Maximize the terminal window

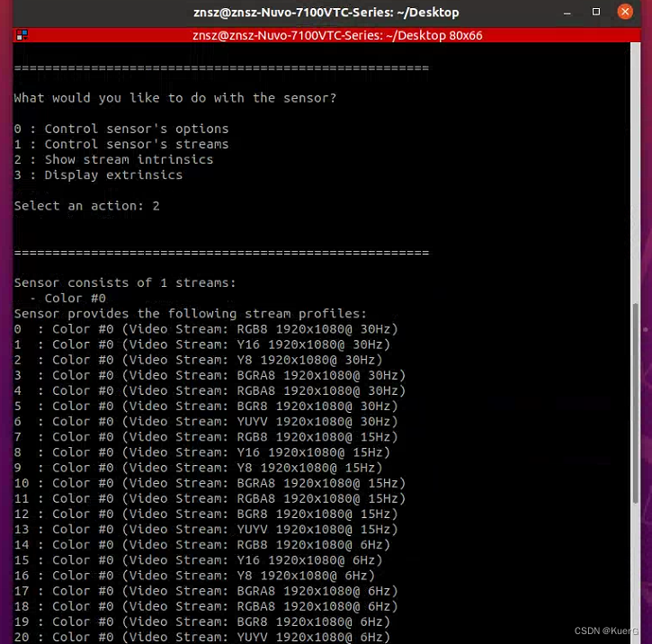(596, 12)
